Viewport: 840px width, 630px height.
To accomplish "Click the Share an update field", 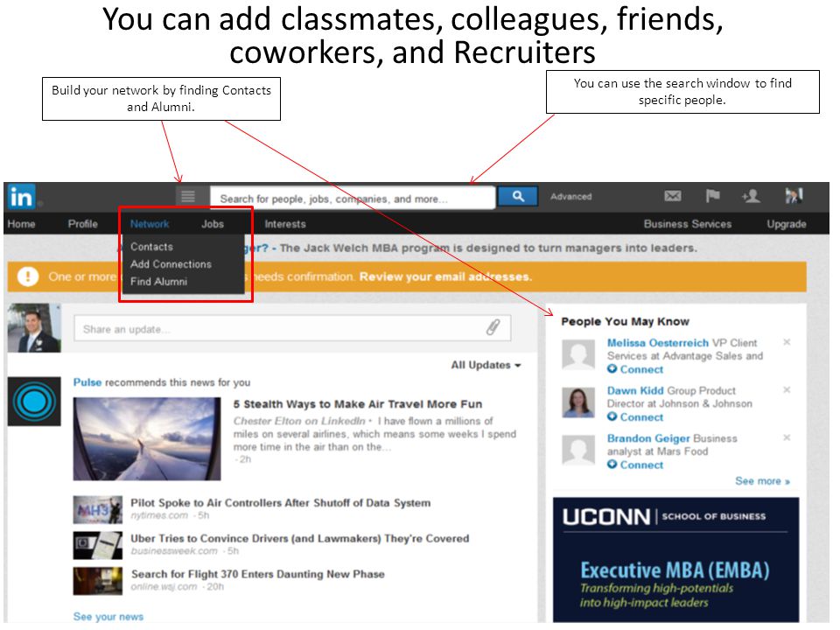I will click(x=292, y=328).
